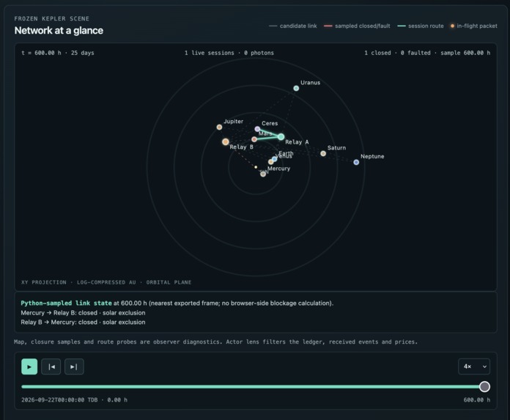Click 'Mercury → Relay B: closed' row

tap(83, 313)
